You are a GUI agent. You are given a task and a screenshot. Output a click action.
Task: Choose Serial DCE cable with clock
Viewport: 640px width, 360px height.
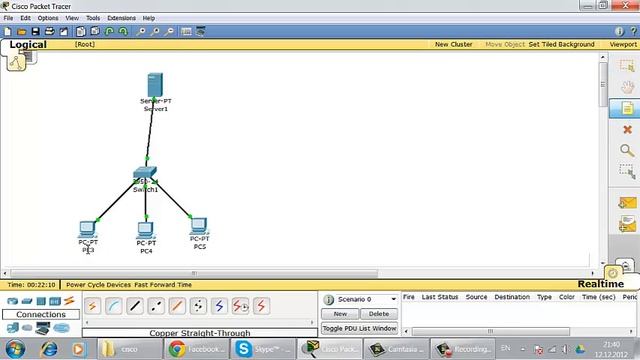click(x=240, y=306)
